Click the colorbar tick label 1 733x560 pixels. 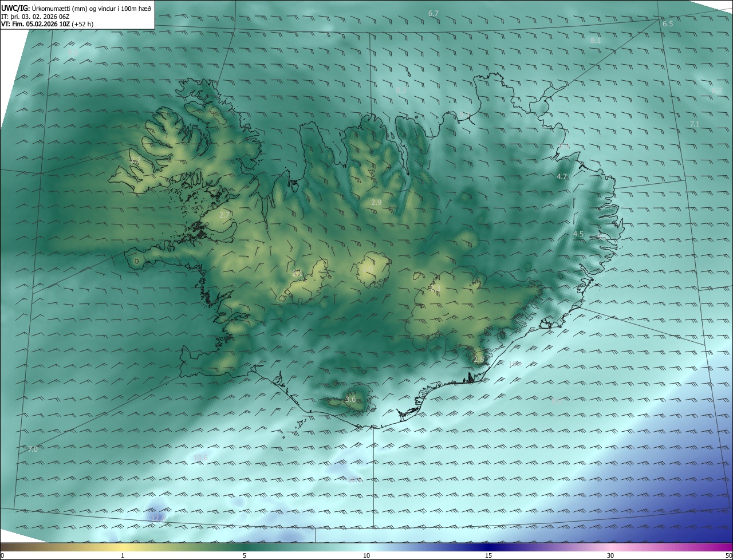123,556
